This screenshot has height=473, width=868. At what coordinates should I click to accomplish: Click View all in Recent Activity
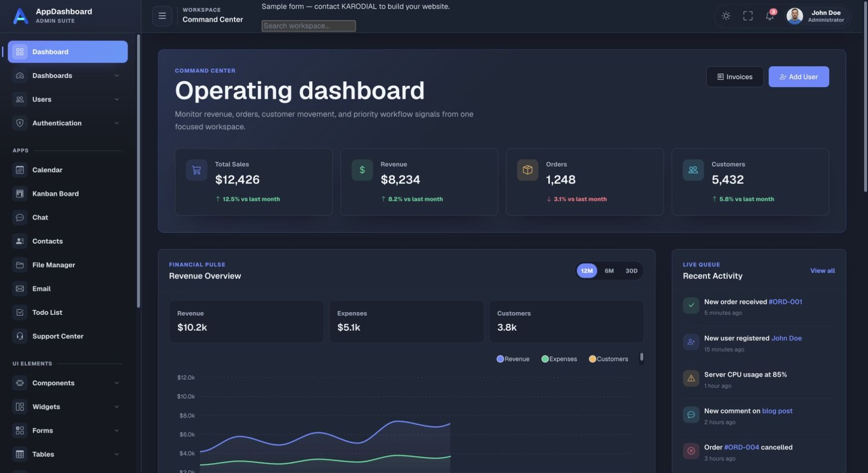[x=822, y=270]
